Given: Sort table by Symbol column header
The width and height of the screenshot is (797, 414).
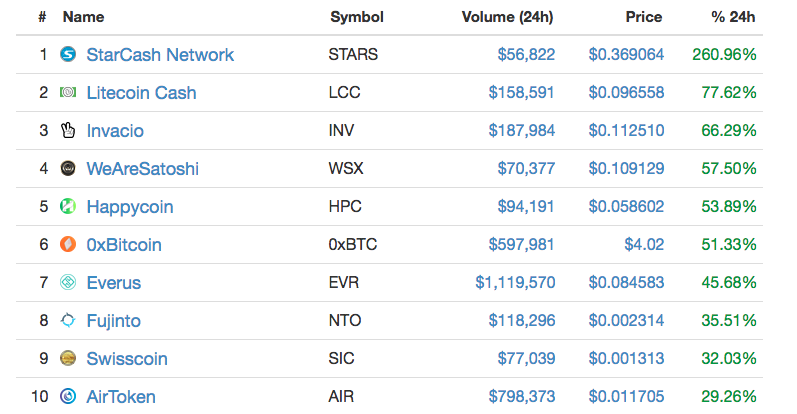Looking at the screenshot, I should [x=357, y=17].
